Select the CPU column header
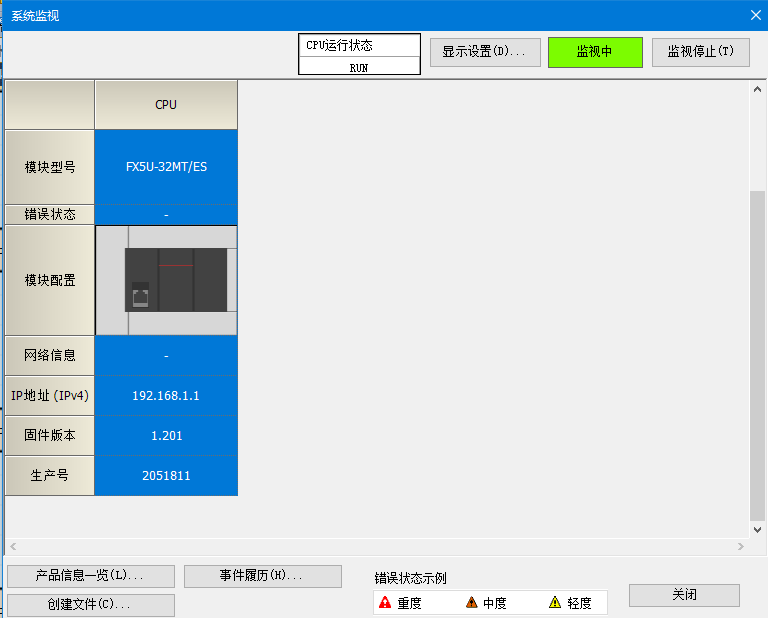Viewport: 768px width, 618px height. coord(166,105)
